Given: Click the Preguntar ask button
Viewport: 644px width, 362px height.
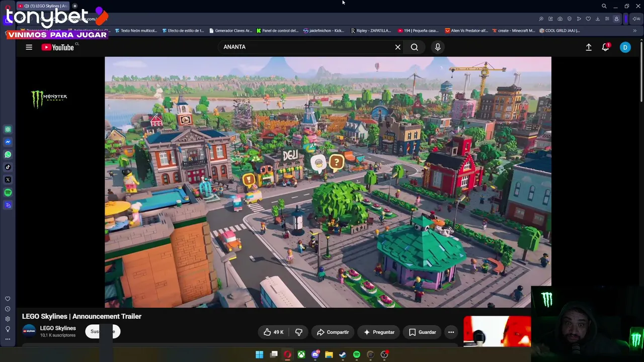Looking at the screenshot, I should pyautogui.click(x=379, y=332).
